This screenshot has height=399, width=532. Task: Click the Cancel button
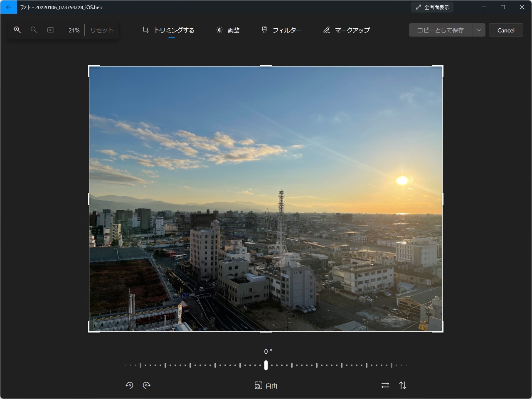tap(506, 30)
